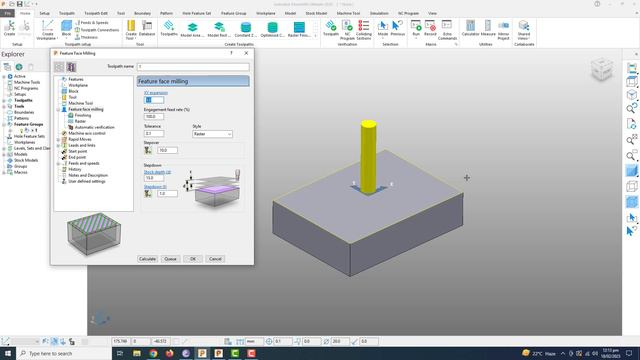Click the Calculate button
This screenshot has height=360, width=640.
coord(147,259)
